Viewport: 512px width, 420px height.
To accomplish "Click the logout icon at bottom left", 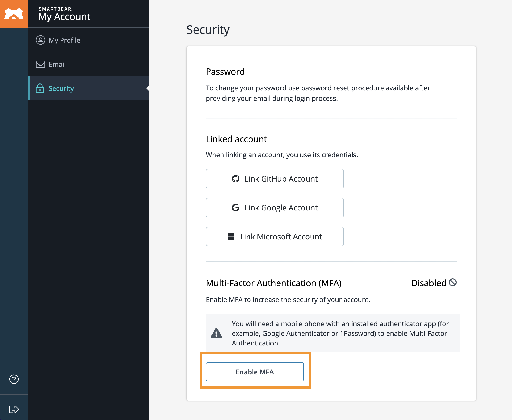I will pos(14,409).
